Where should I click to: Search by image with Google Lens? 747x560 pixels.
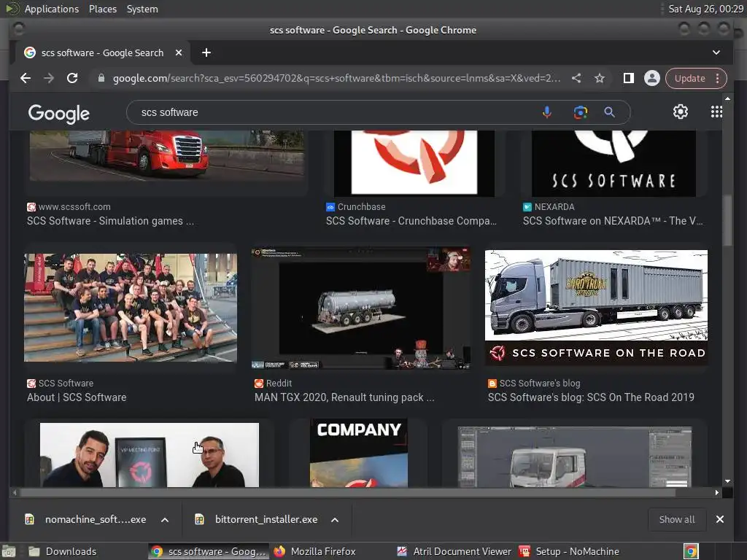click(580, 112)
